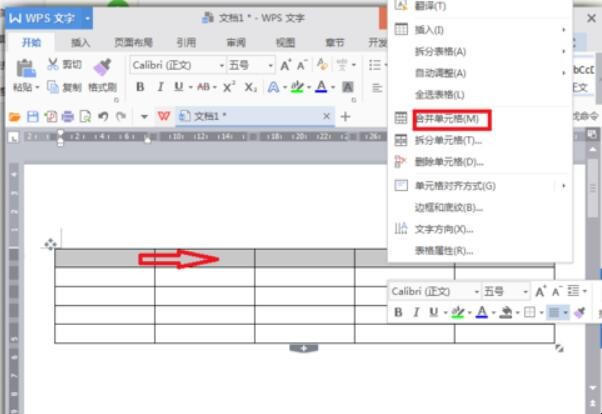602x414 pixels.
Task: Click the Redo arrow icon
Action: (x=121, y=116)
